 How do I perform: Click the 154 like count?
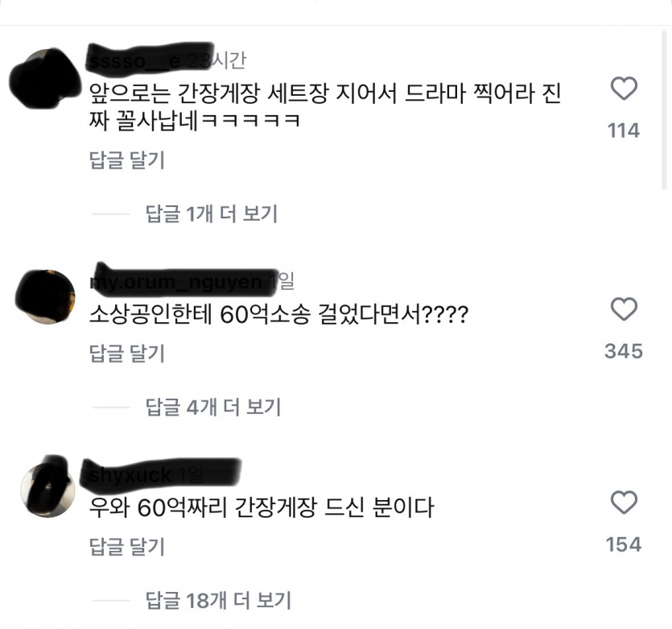point(624,544)
